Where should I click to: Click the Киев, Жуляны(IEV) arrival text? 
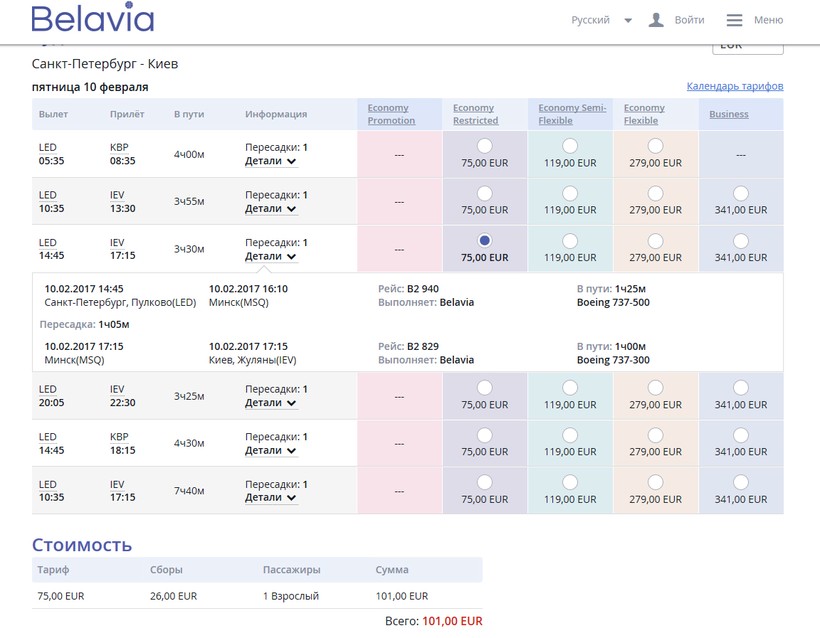coord(253,360)
